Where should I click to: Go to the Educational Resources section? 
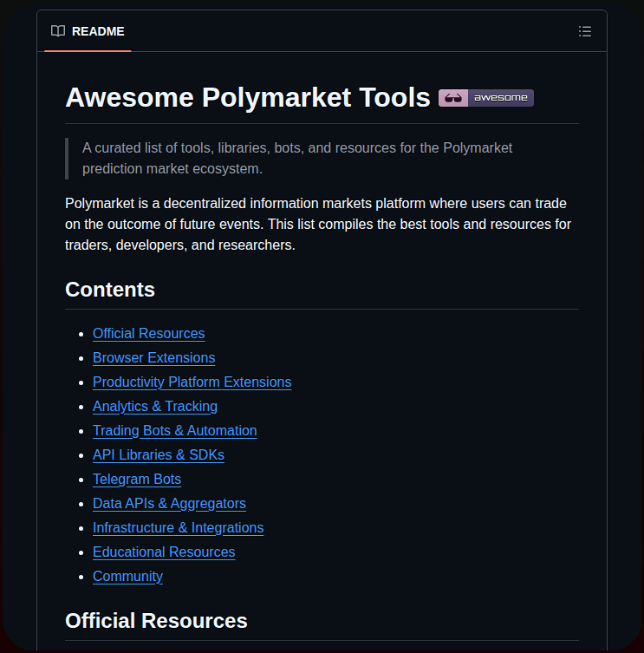[x=164, y=552]
